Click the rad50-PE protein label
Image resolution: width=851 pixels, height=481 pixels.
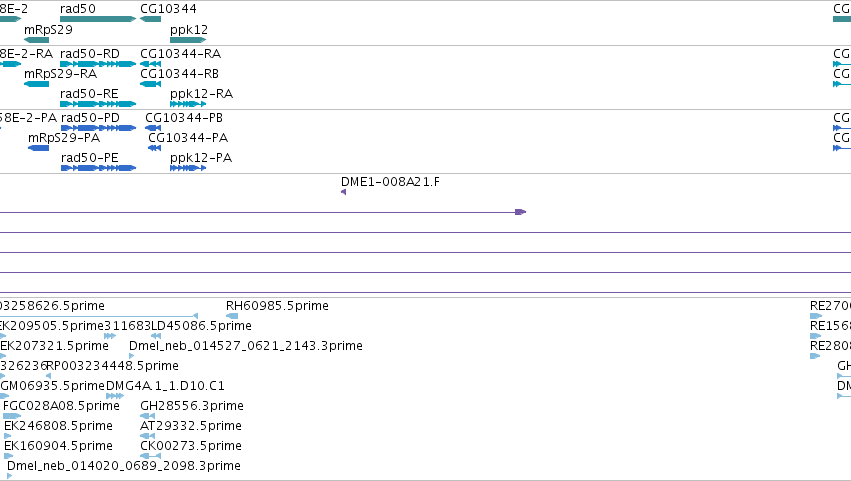coord(90,158)
